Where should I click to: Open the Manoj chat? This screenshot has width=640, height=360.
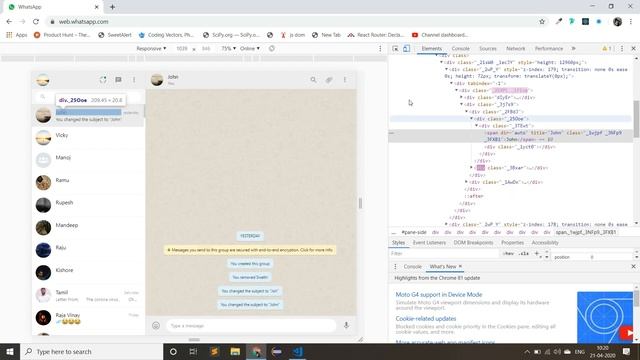click(x=88, y=160)
